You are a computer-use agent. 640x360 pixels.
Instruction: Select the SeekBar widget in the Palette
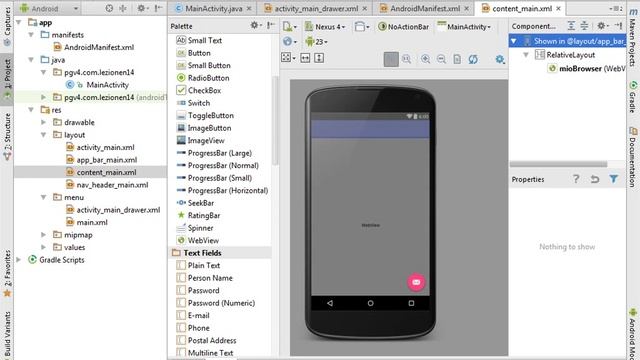(x=195, y=203)
